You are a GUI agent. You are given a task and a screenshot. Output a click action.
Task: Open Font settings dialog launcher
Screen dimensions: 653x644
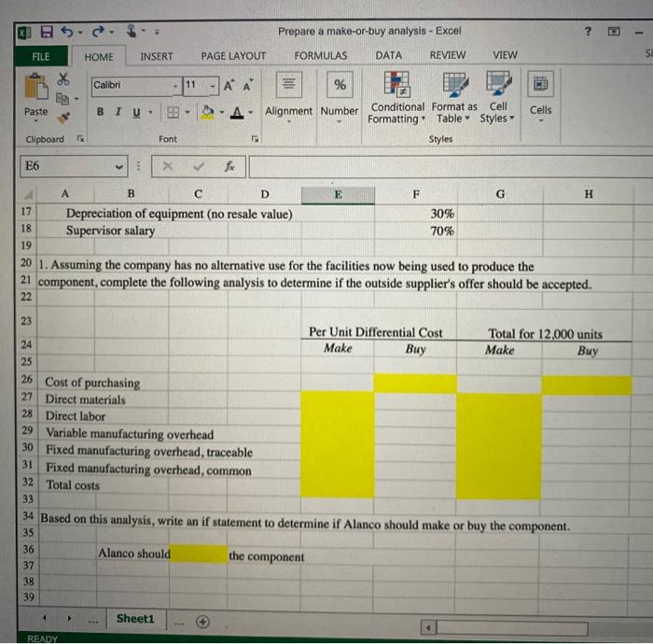(x=255, y=139)
